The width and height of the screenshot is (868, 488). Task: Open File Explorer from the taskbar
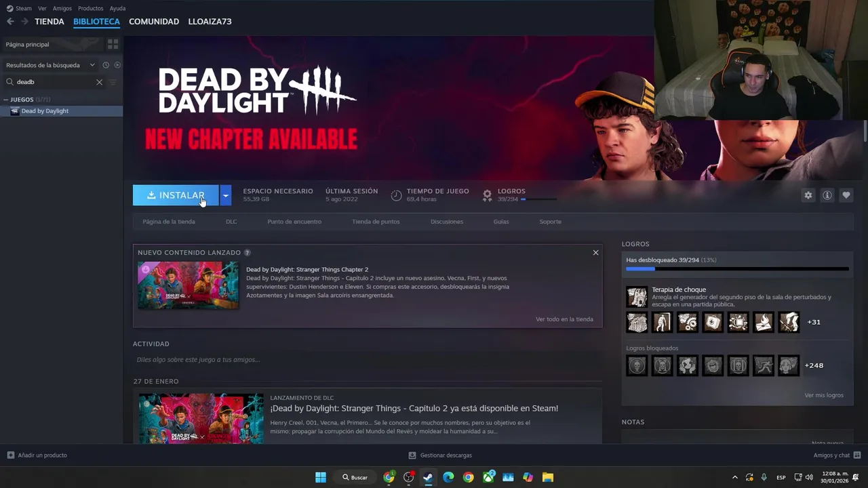click(548, 477)
